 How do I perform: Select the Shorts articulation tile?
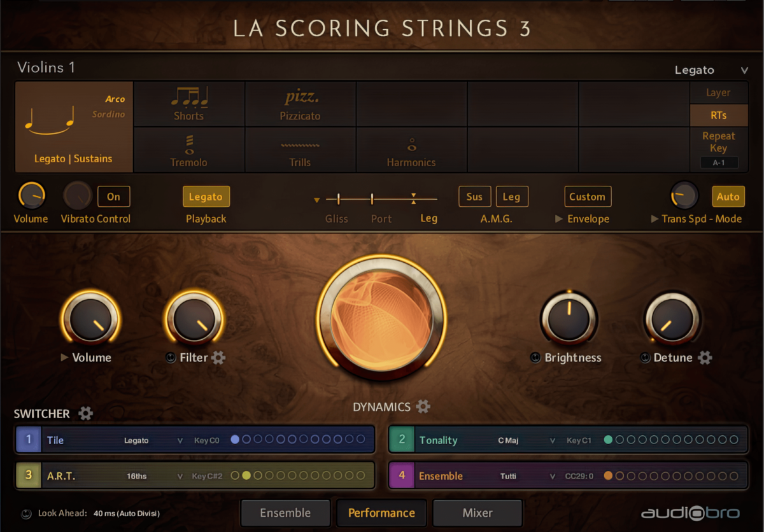coord(188,104)
